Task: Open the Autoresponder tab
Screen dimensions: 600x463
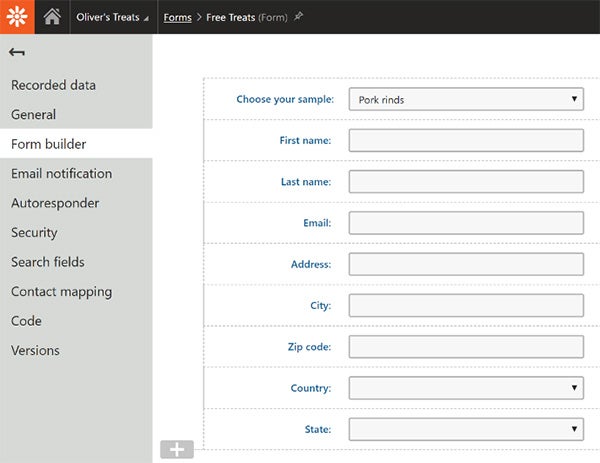Action: (x=55, y=203)
